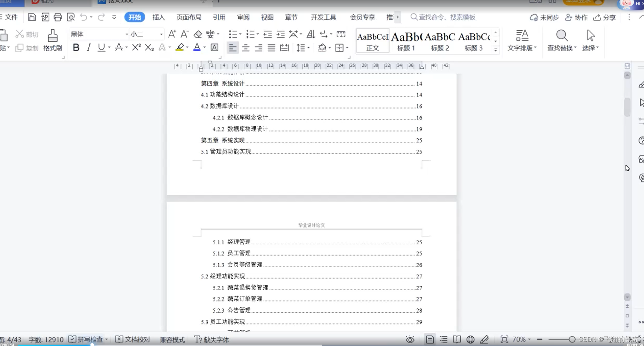Expand more ribbon tabs chevron
This screenshot has height=346, width=644.
coord(397,17)
